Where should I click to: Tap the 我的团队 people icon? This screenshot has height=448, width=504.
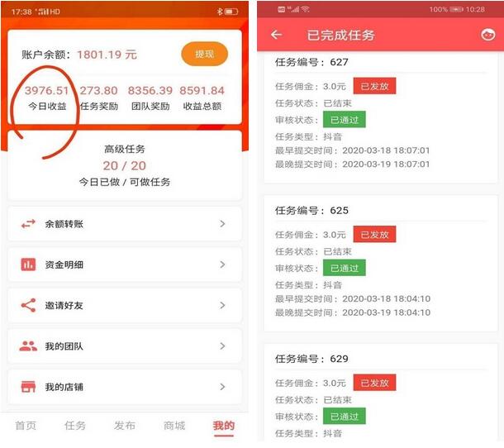pos(28,346)
